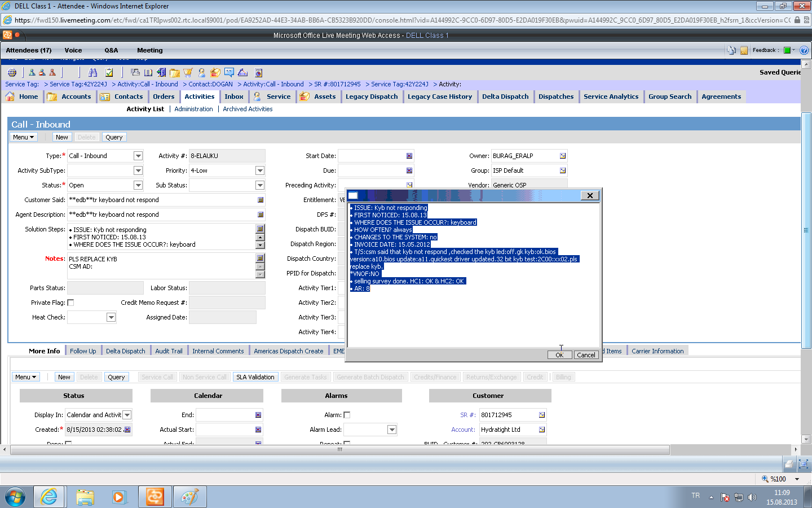Toggle the Alarm checkbox
812x508 pixels.
point(347,415)
